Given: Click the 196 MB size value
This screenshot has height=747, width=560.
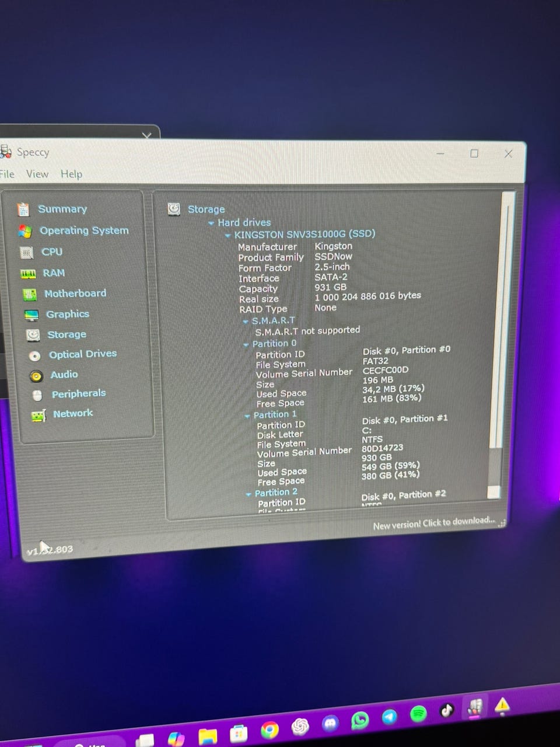Looking at the screenshot, I should tap(377, 380).
